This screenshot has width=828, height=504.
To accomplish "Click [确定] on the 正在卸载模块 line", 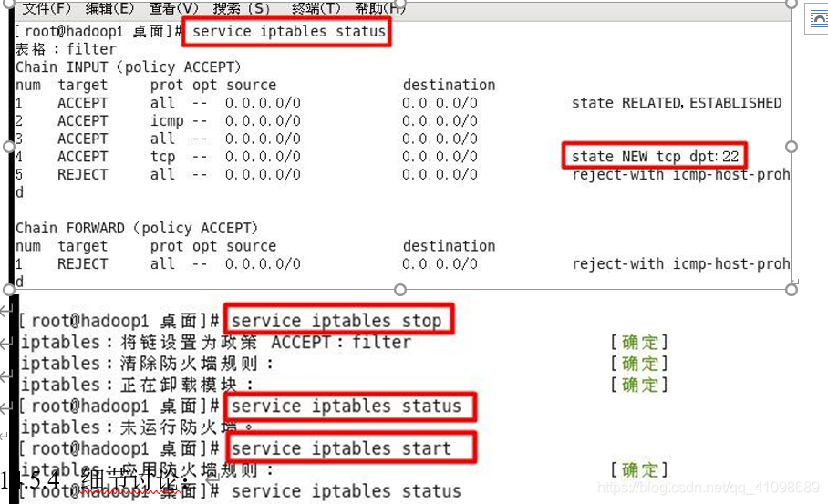I will (x=639, y=385).
